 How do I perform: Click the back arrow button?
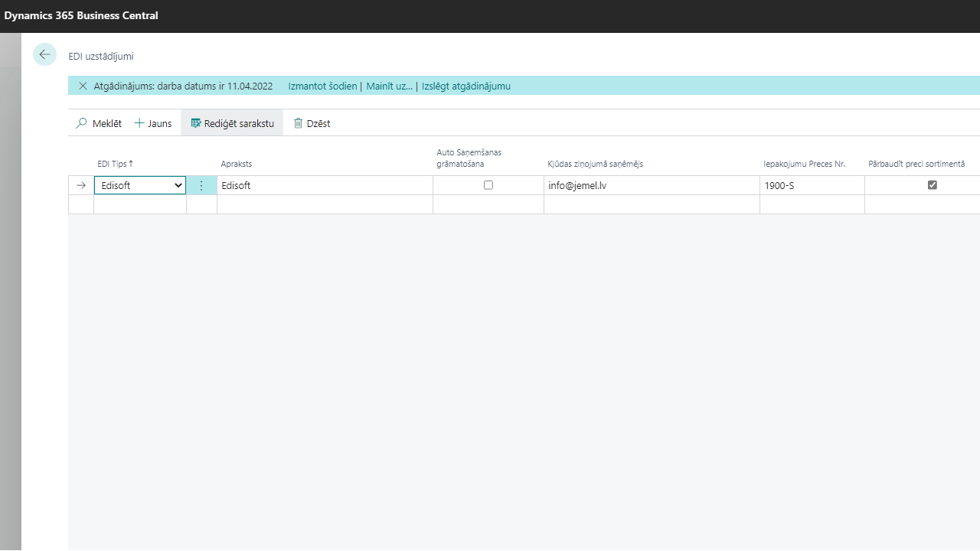44,54
